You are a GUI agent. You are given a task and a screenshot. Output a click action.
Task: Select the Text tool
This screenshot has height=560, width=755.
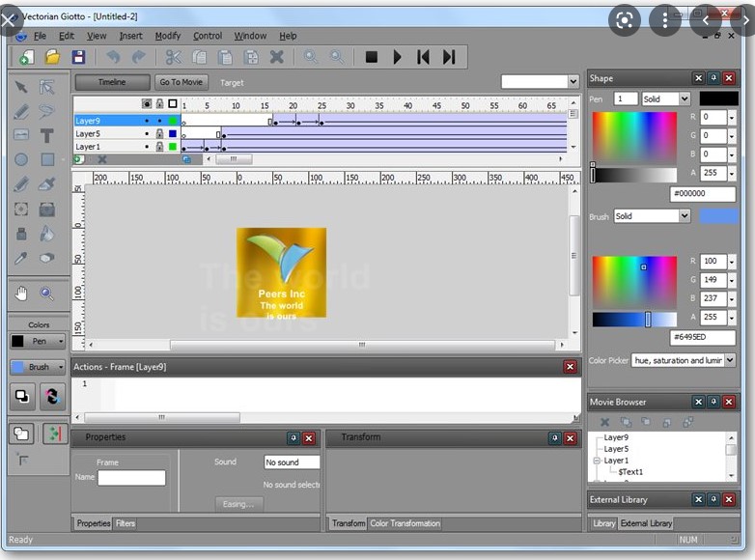click(46, 136)
